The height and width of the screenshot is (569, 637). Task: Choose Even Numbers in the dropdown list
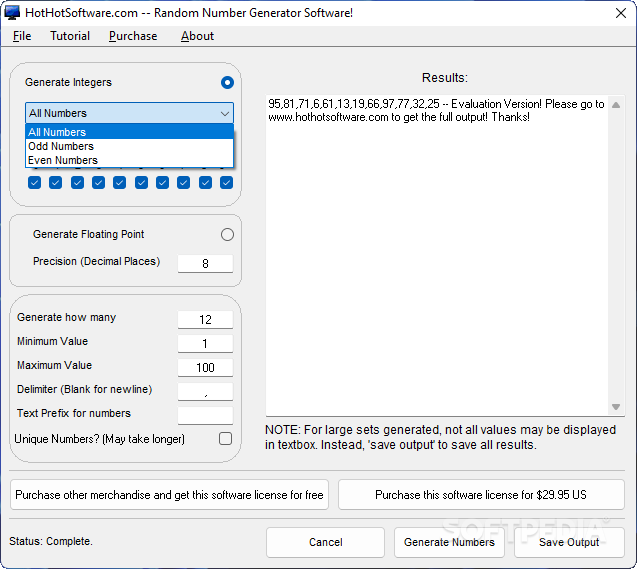(129, 160)
